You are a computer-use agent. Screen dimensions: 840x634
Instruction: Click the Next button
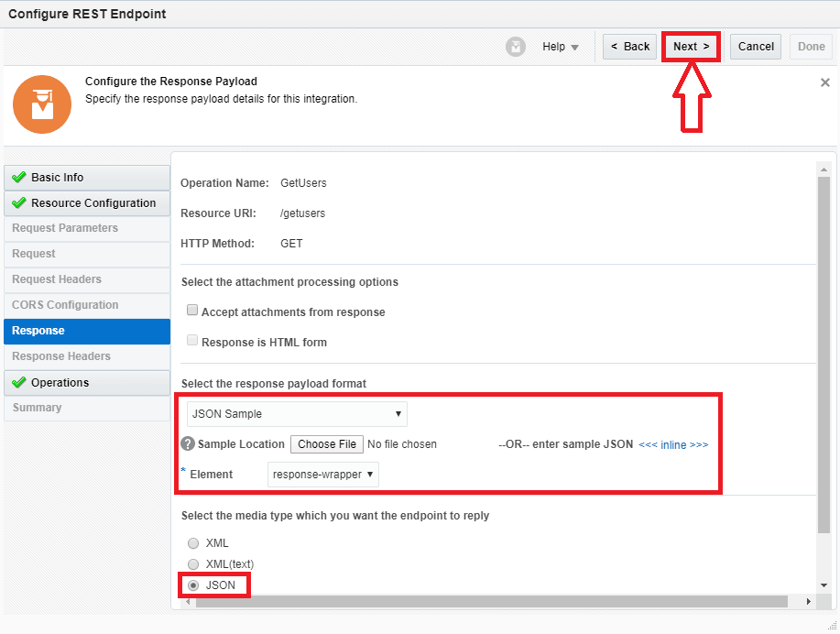(691, 47)
